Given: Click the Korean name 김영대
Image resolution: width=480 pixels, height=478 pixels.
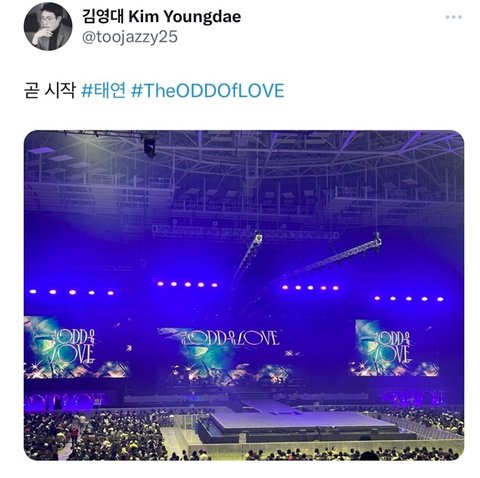Looking at the screenshot, I should click(103, 17).
